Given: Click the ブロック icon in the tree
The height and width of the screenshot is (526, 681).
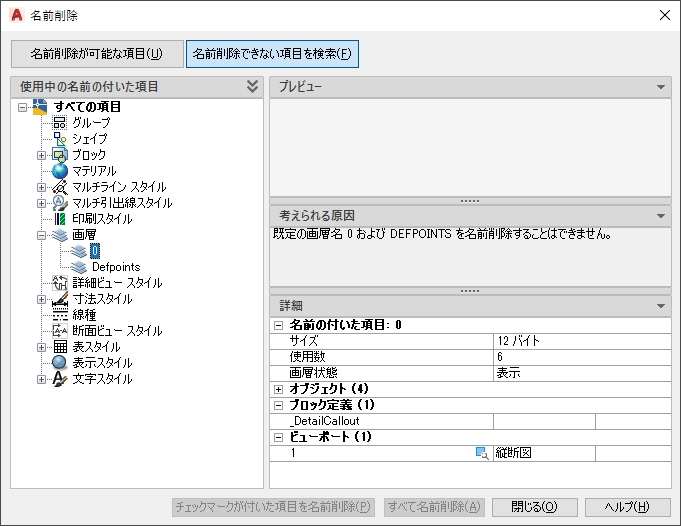Looking at the screenshot, I should (60, 155).
